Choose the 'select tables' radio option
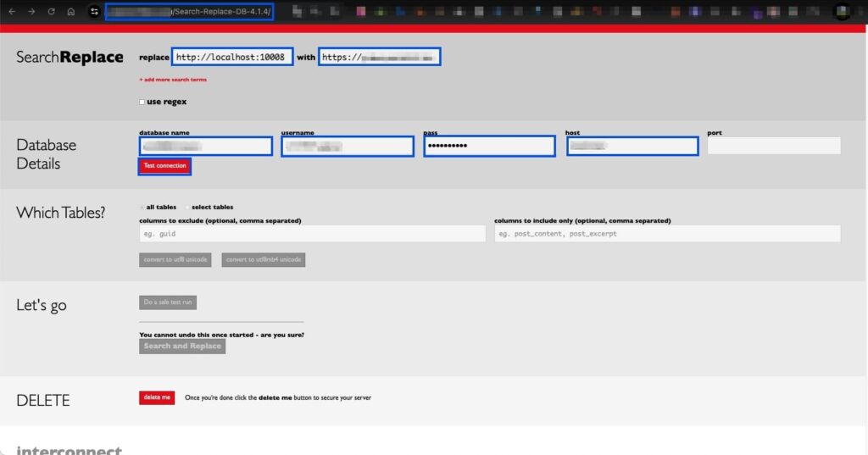Screen dimensions: 868x455 click(187, 207)
